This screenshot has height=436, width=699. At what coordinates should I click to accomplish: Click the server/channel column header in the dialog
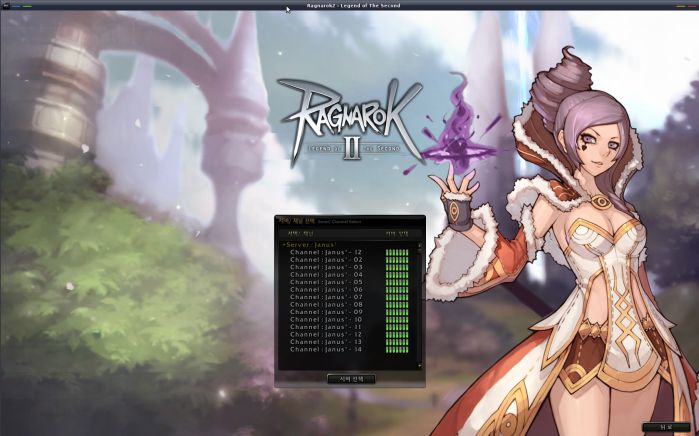[x=301, y=233]
